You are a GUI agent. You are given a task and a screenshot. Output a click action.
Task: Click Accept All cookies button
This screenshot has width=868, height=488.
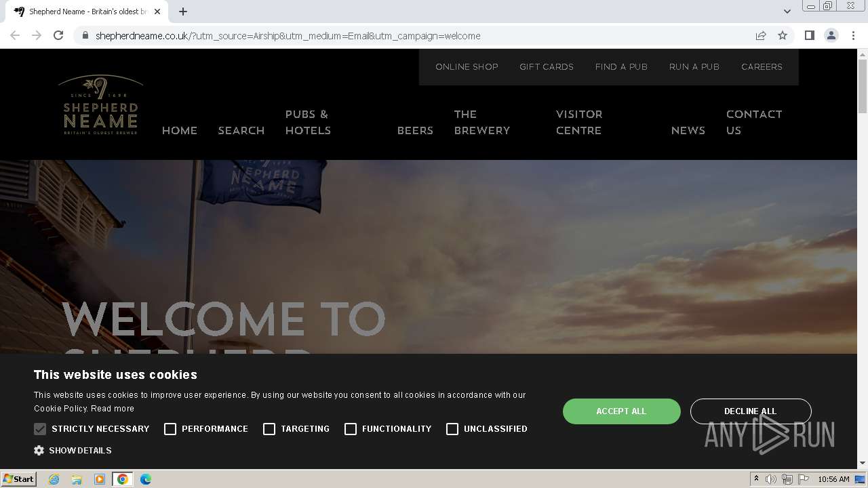coord(621,411)
